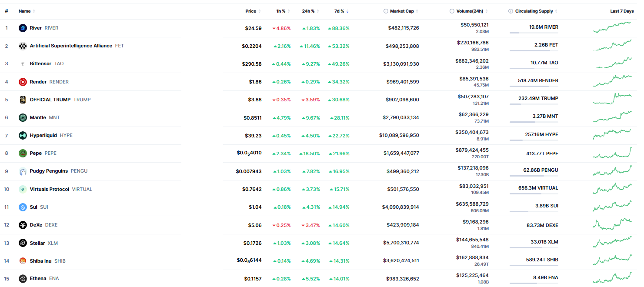The height and width of the screenshot is (287, 644).
Task: Click the Shiba Inu coin icon
Action: [23, 261]
